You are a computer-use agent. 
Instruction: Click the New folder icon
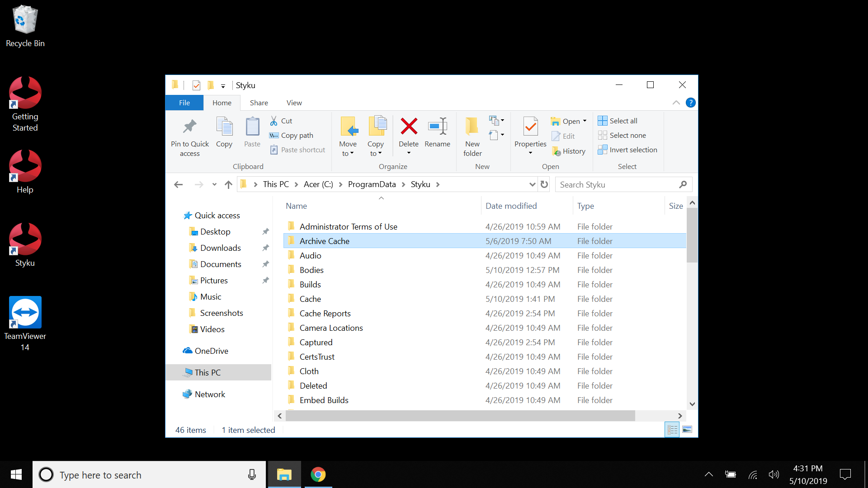(472, 127)
